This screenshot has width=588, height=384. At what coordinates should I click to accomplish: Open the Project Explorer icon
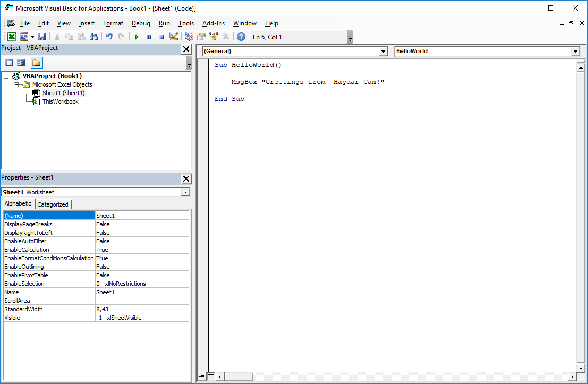[x=189, y=37]
